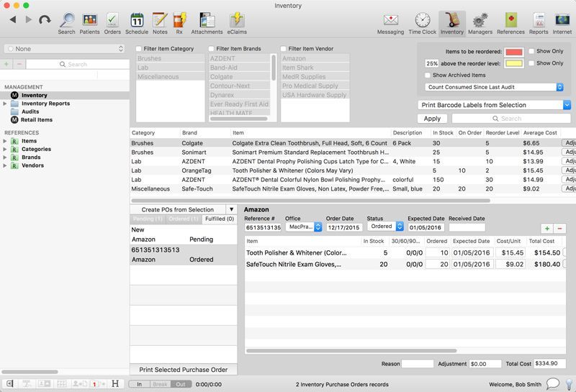
Task: Expand the Inventory Reports tree item
Action: click(x=6, y=104)
